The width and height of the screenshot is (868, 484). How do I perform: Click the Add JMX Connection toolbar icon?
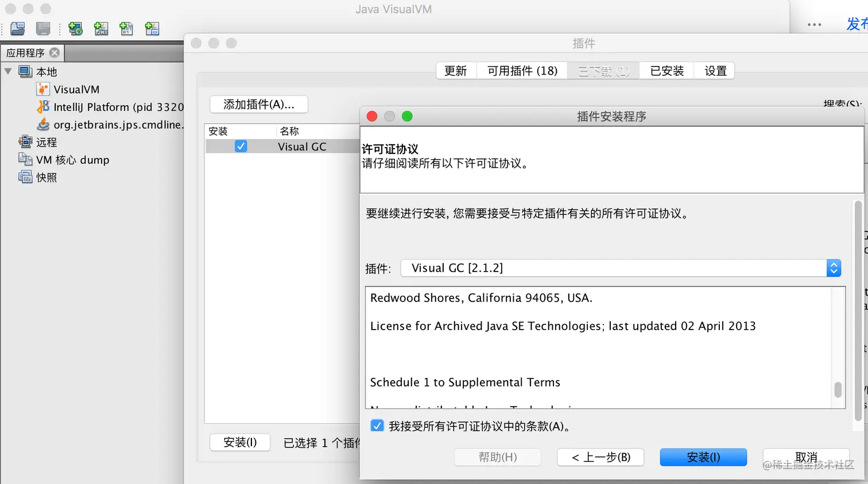coord(101,28)
